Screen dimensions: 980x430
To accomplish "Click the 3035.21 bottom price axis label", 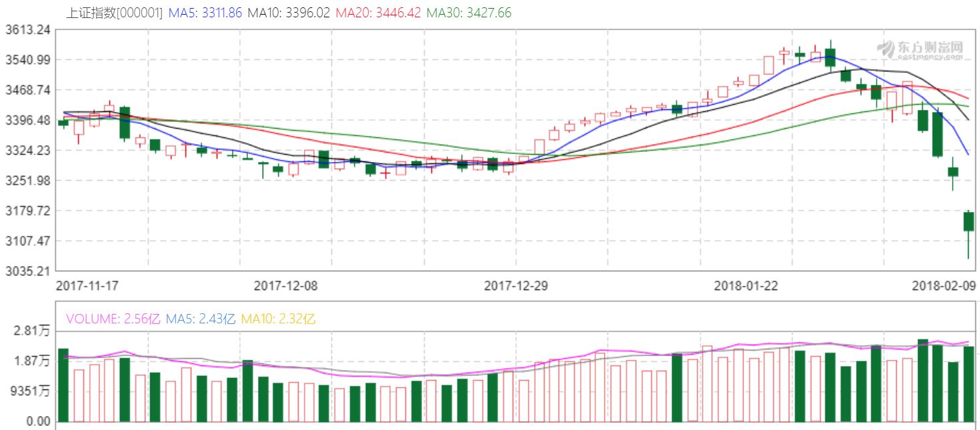I will tap(27, 271).
